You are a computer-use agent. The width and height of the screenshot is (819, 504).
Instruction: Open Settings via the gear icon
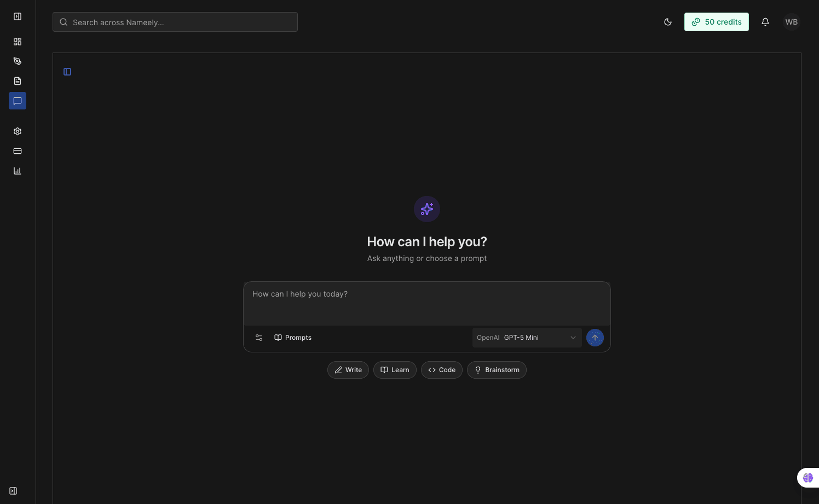[x=17, y=131]
